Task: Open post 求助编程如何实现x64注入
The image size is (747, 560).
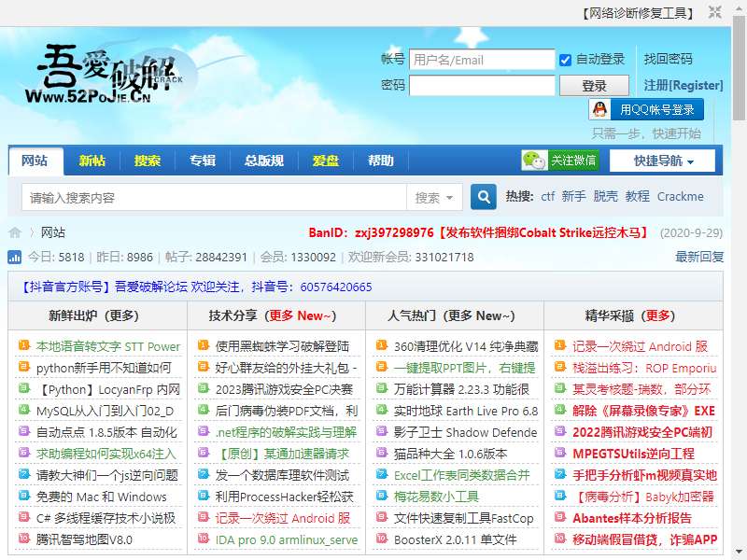Action: point(106,454)
